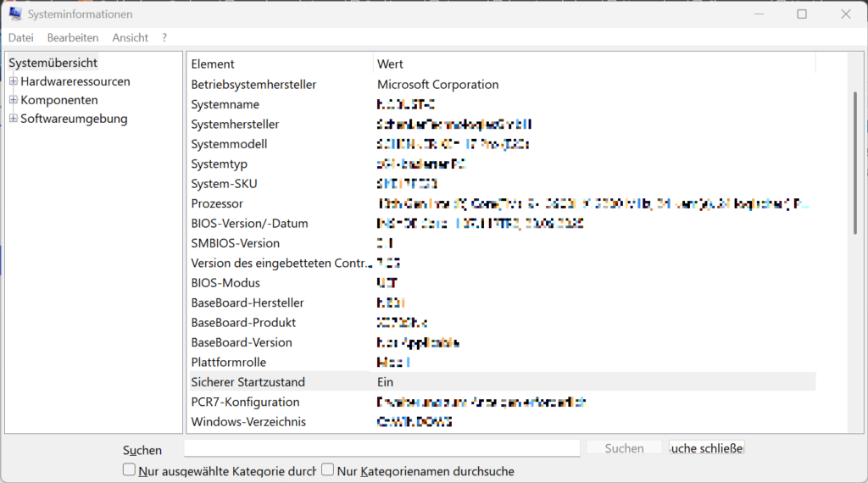Select the BIOS-Version/-Datum row
868x483 pixels.
[x=502, y=224]
